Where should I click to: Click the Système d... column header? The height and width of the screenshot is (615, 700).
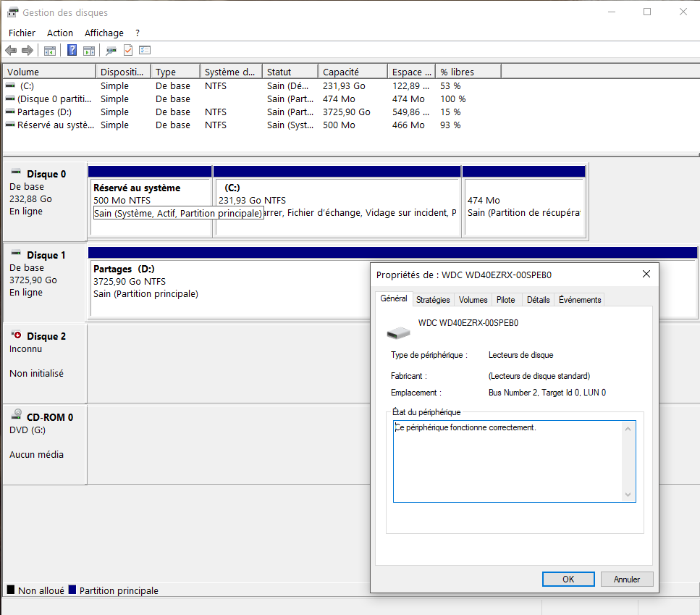pyautogui.click(x=231, y=72)
